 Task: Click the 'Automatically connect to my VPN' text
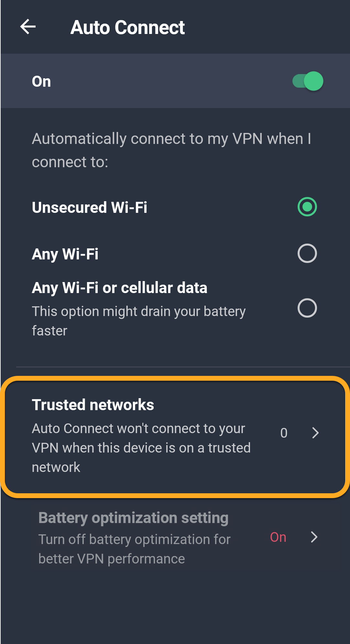coord(171,150)
